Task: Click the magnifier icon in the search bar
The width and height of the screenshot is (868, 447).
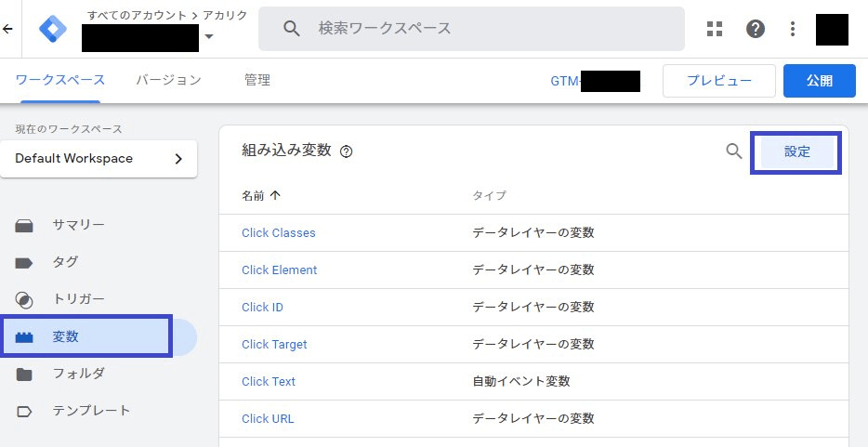Action: [292, 29]
